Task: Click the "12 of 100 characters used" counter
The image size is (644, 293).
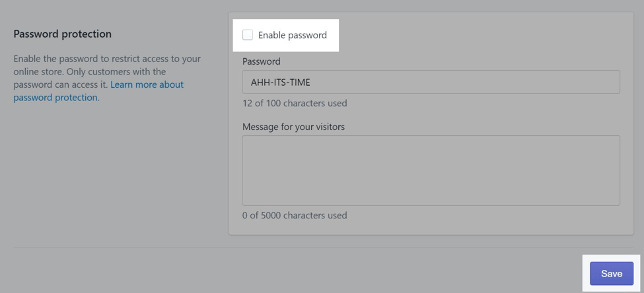Action: [x=295, y=103]
